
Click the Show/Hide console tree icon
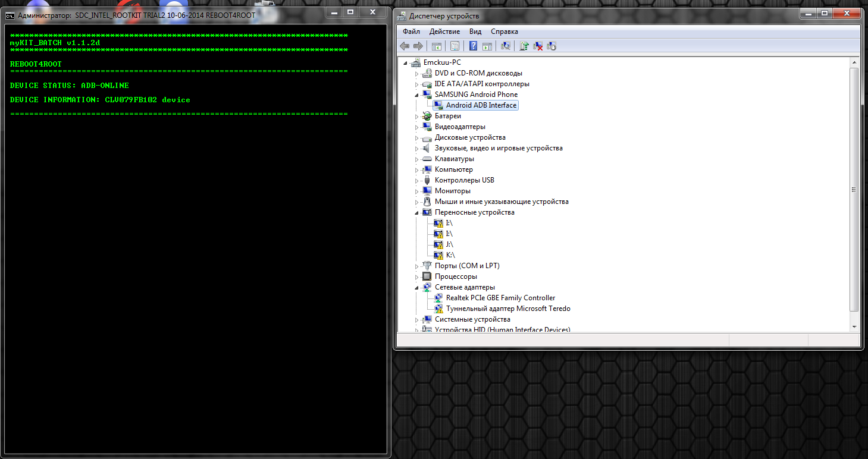pos(437,46)
